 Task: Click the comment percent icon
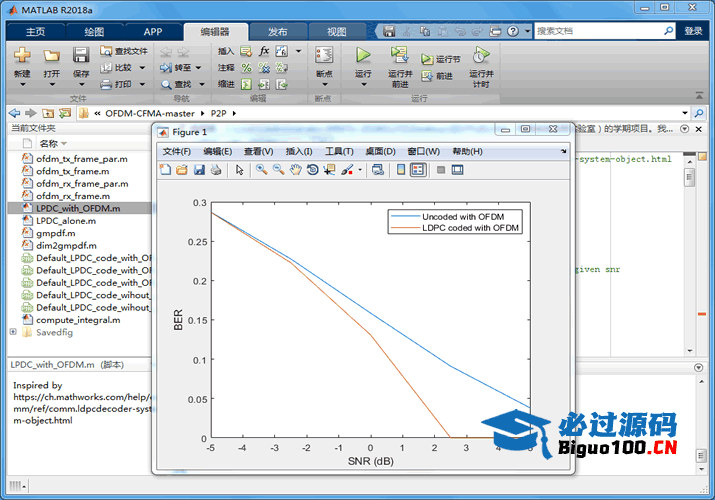[247, 68]
